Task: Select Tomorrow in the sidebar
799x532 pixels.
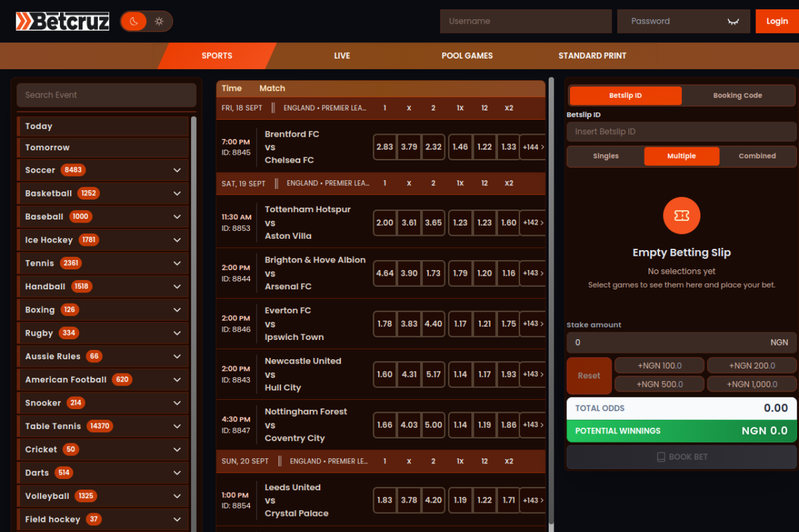Action: click(x=103, y=148)
